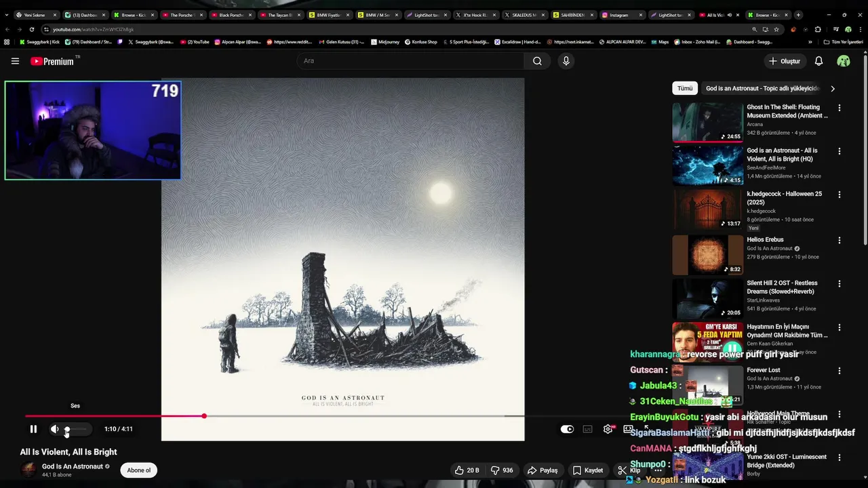Select God is an Astronaut Topic chip
This screenshot has height=488, width=868.
point(762,88)
